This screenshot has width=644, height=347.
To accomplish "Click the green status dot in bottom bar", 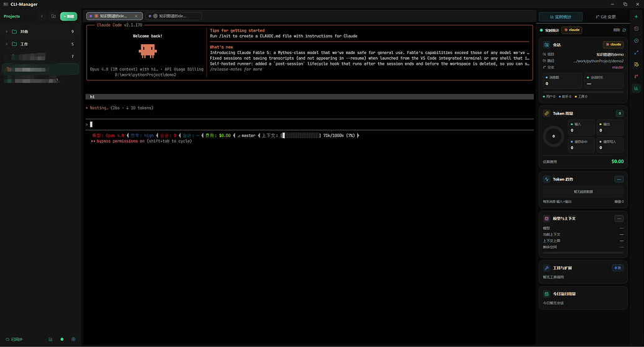I will click(62, 339).
